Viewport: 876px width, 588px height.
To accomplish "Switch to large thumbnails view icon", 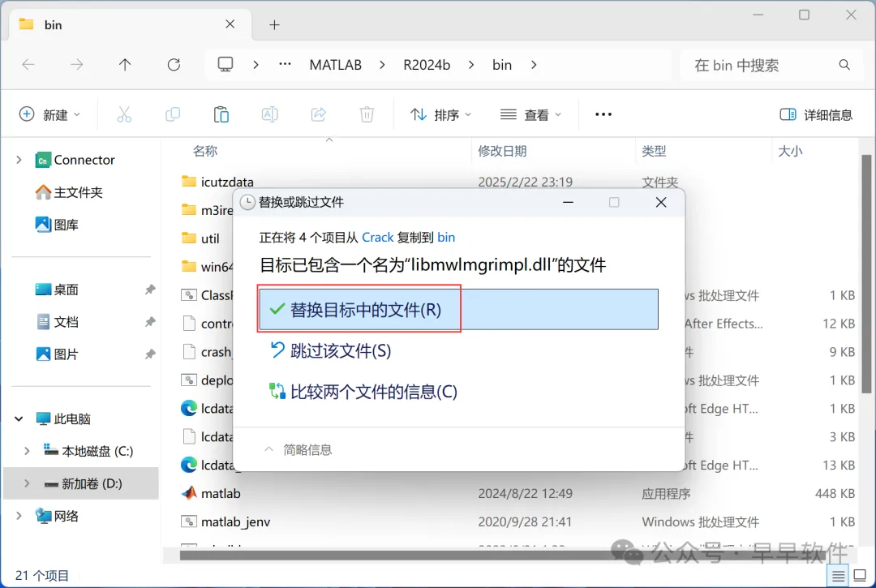I will [x=861, y=576].
